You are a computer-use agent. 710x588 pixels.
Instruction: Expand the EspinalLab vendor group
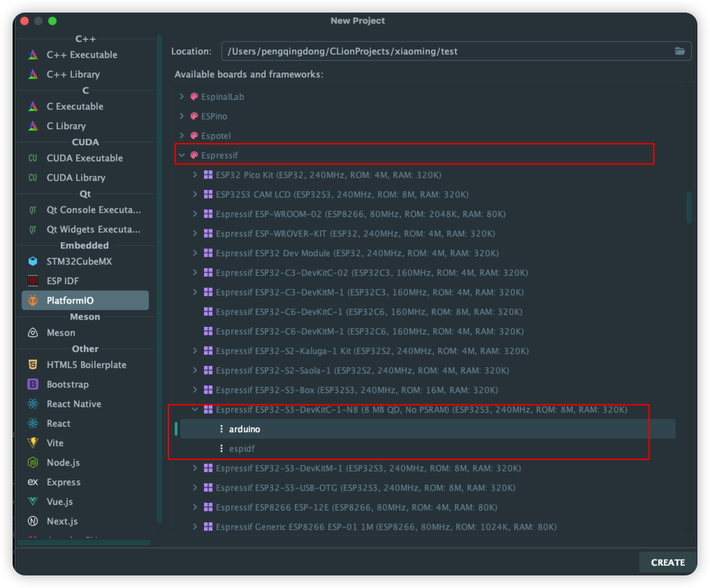click(182, 96)
